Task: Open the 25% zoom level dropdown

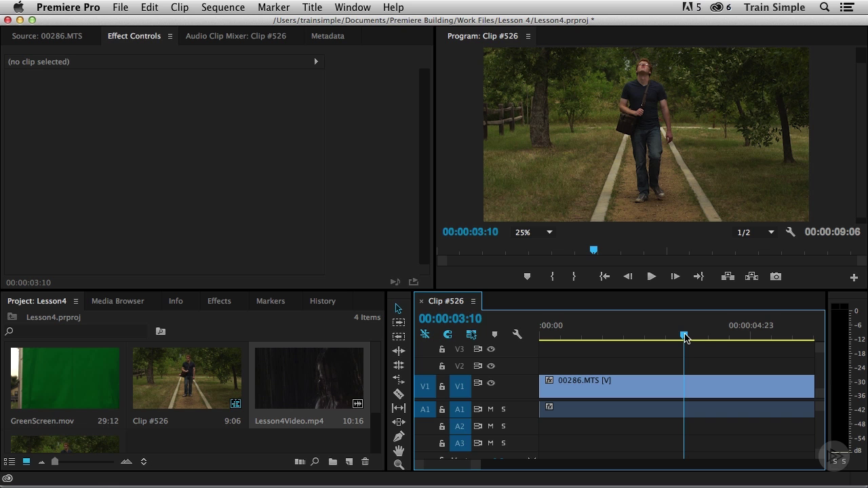Action: coord(534,232)
